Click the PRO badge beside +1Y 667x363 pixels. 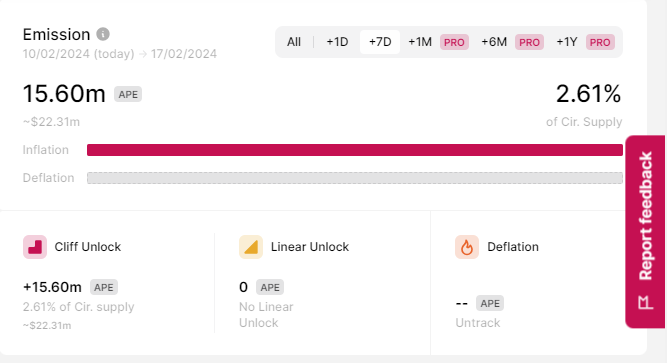click(600, 42)
